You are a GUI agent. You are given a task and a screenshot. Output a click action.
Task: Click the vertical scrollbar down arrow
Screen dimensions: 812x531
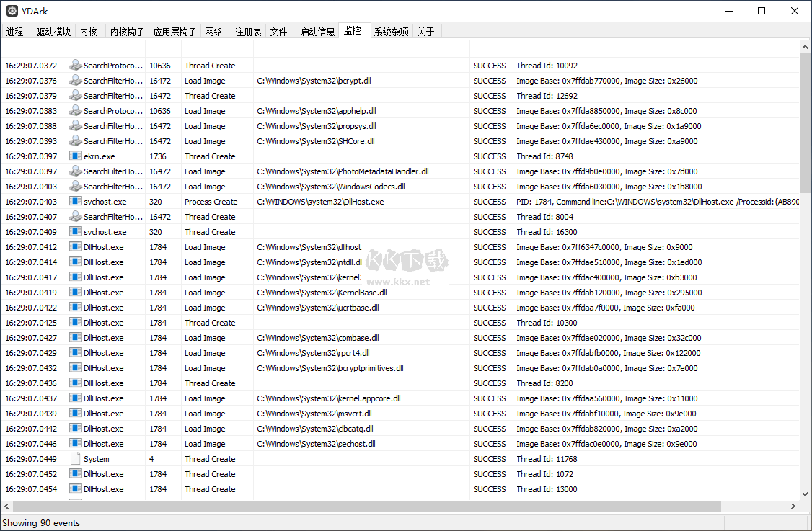806,494
